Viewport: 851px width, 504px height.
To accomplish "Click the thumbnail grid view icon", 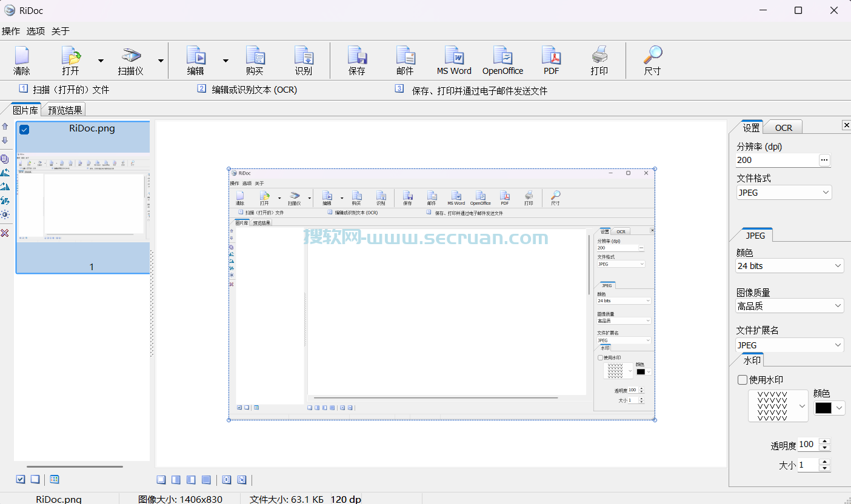I will (x=55, y=479).
